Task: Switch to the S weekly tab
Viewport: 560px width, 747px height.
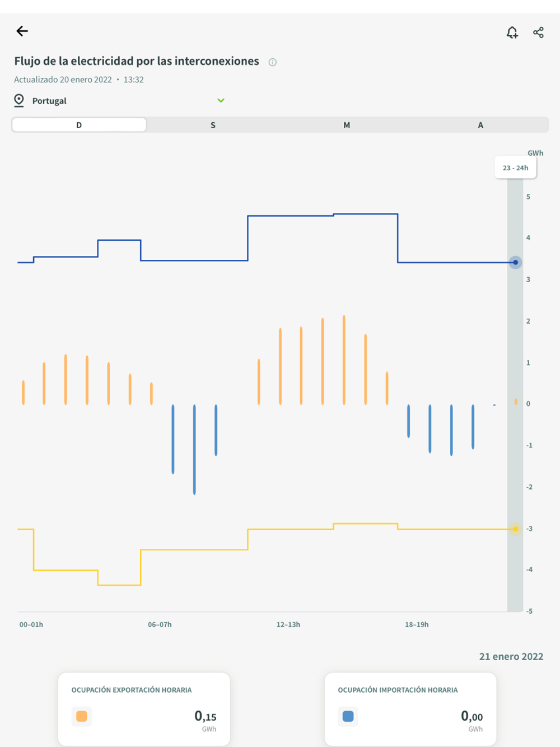Action: click(x=213, y=125)
